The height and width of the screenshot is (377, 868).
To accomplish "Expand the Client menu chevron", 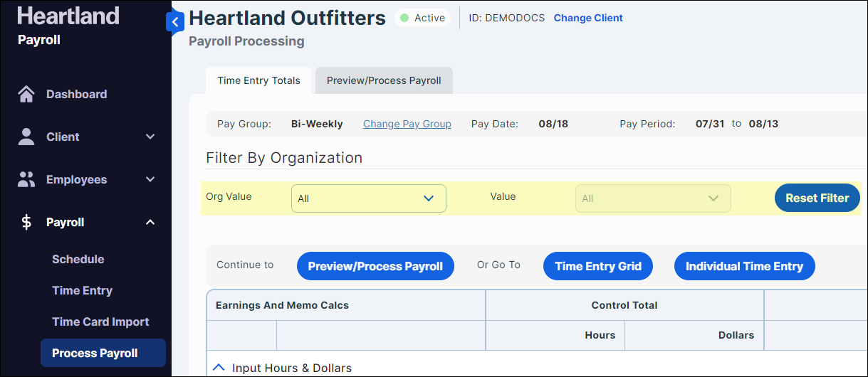I will (150, 137).
